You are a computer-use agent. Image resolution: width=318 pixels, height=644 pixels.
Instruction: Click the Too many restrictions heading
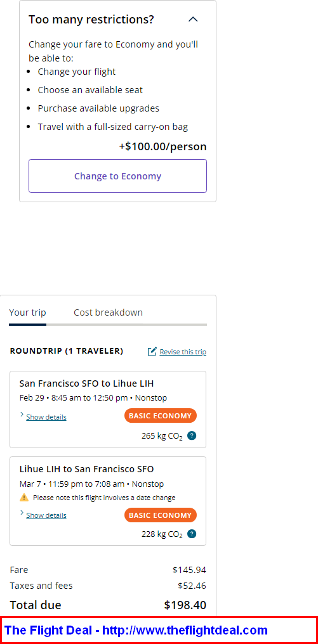click(91, 19)
